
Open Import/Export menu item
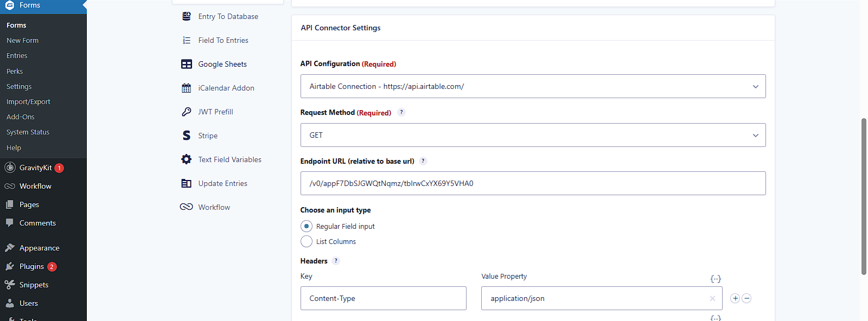(x=28, y=101)
